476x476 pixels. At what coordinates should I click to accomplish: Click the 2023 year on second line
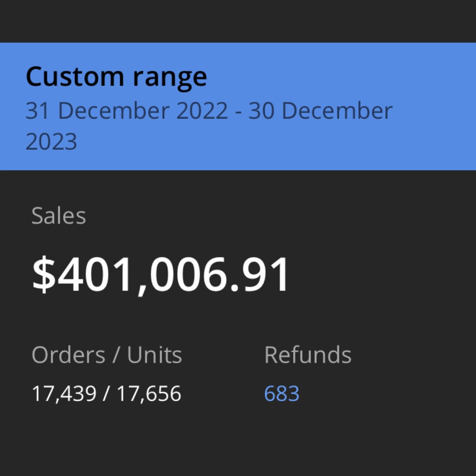pyautogui.click(x=51, y=142)
